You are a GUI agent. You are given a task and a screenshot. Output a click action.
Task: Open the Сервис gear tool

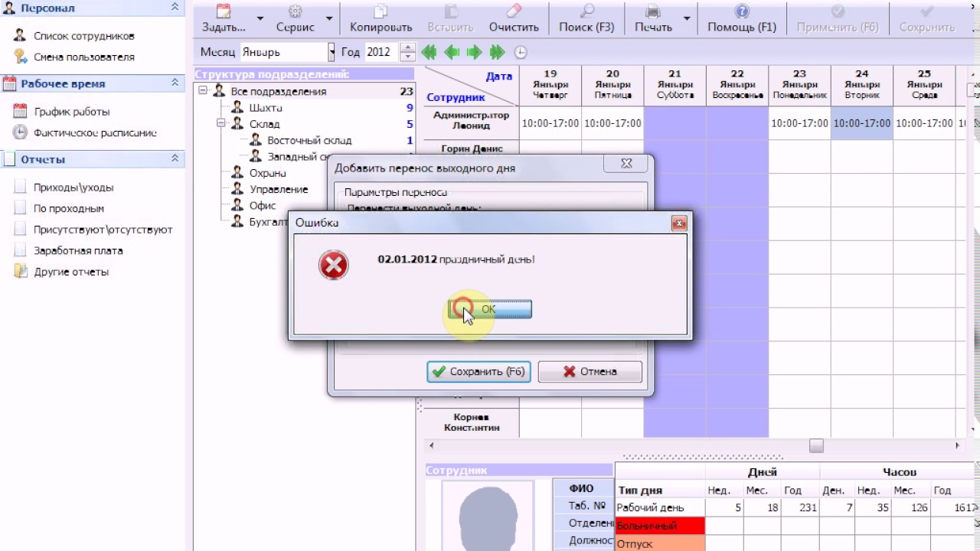(x=296, y=18)
